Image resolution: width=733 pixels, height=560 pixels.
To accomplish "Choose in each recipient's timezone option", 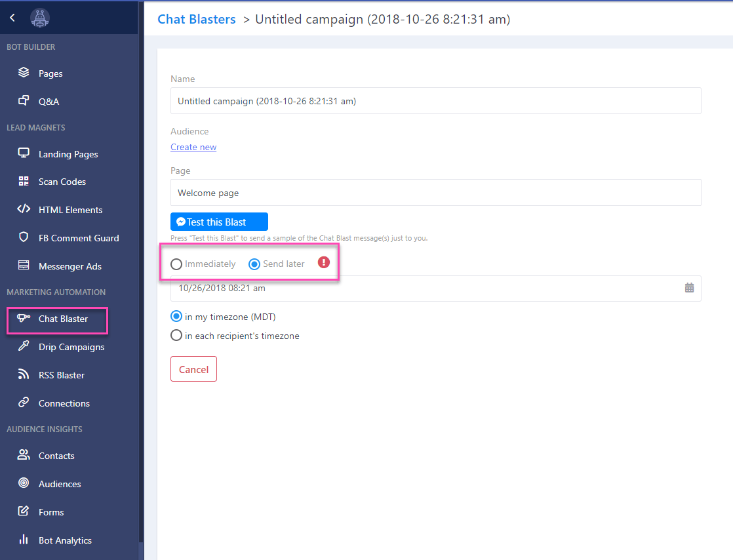I will point(176,336).
